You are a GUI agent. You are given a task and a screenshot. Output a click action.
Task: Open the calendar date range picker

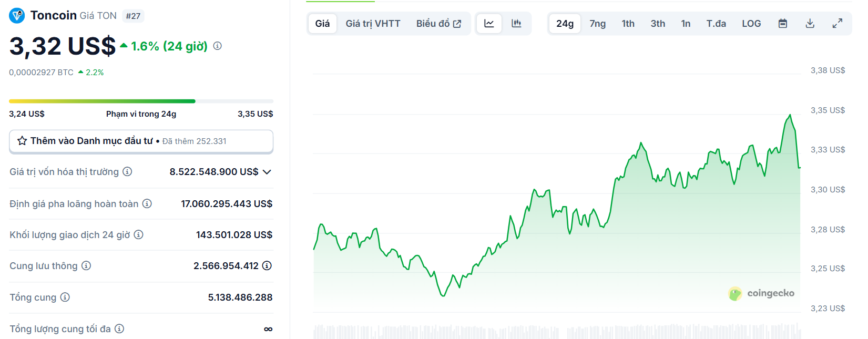click(783, 24)
